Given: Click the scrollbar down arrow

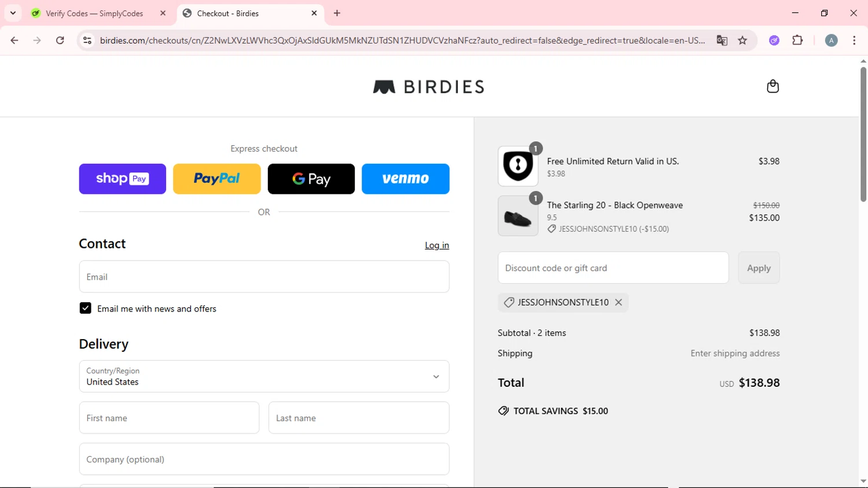Looking at the screenshot, I should pyautogui.click(x=863, y=481).
